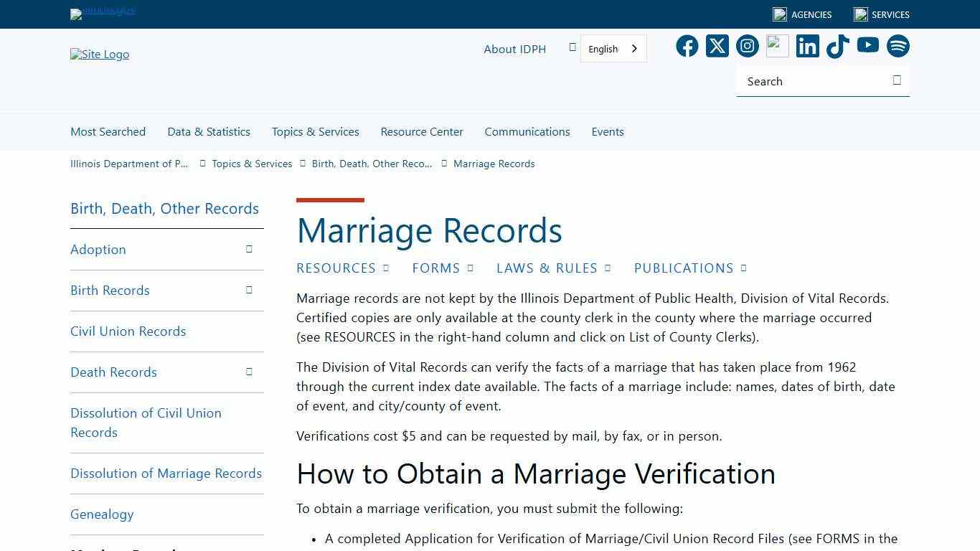Screen dimensions: 980x551
Task: Expand the FORMS dropdown
Action: (x=470, y=267)
